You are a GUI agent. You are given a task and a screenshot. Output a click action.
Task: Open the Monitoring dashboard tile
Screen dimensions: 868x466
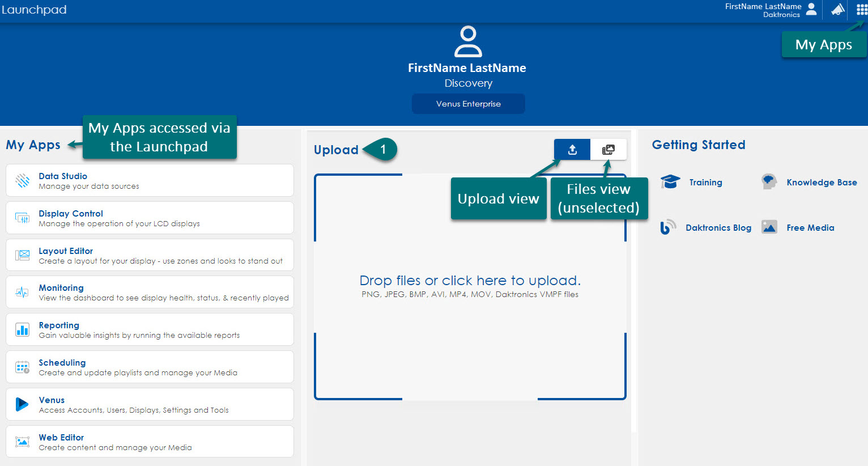pos(150,293)
